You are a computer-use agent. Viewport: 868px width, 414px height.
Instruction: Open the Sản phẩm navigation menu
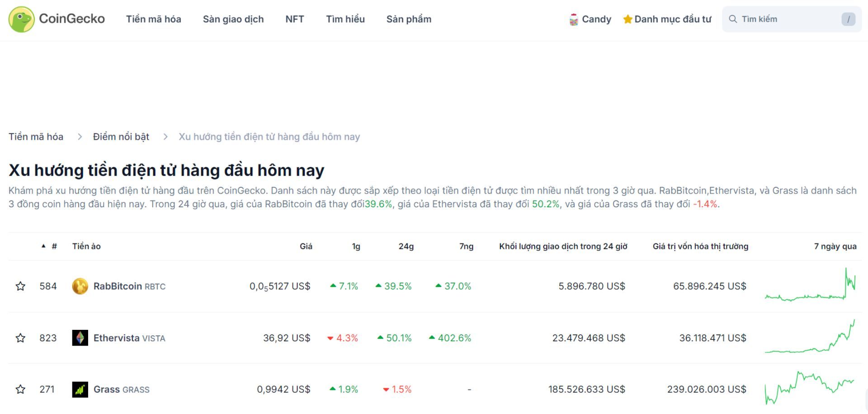point(408,19)
